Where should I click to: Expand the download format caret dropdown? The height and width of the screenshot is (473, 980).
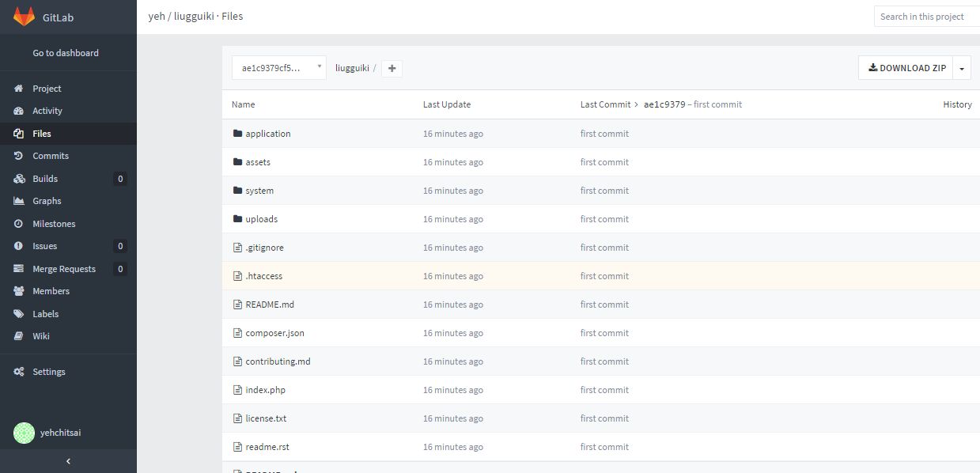tap(962, 68)
